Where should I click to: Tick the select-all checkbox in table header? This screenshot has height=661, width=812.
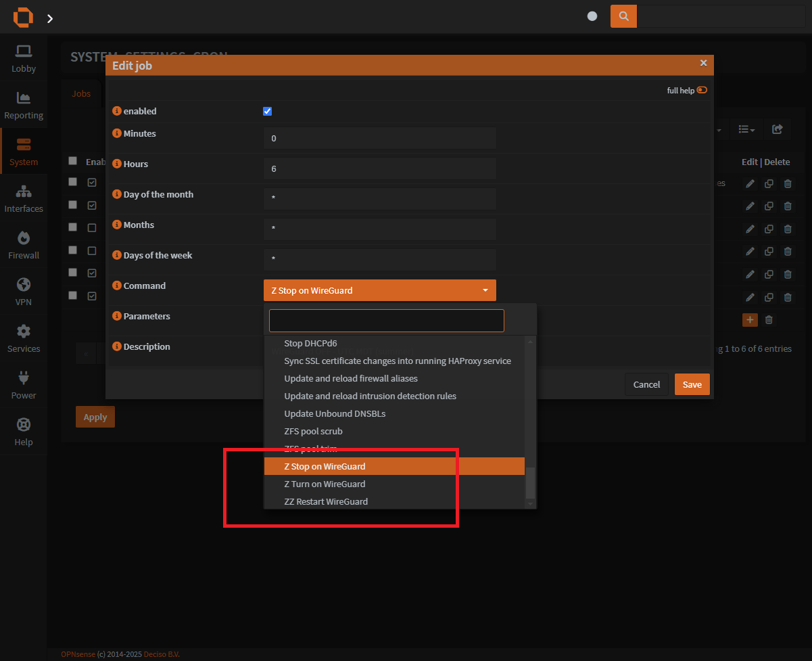72,160
